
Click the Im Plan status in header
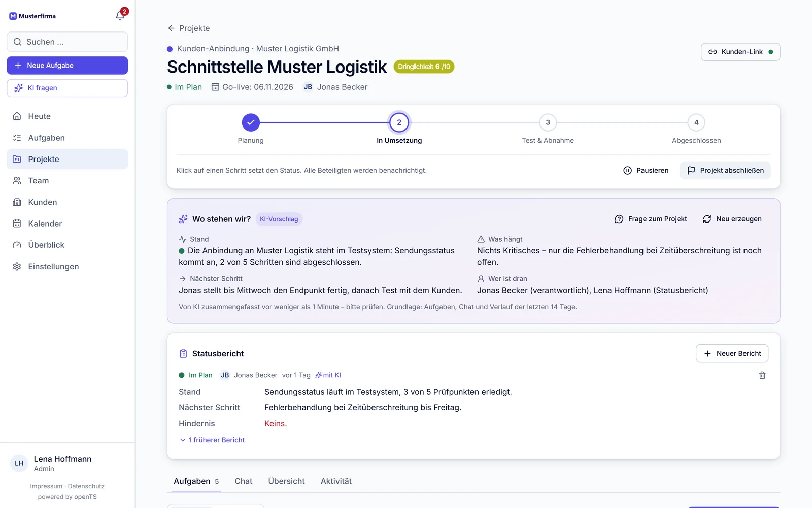coord(184,87)
